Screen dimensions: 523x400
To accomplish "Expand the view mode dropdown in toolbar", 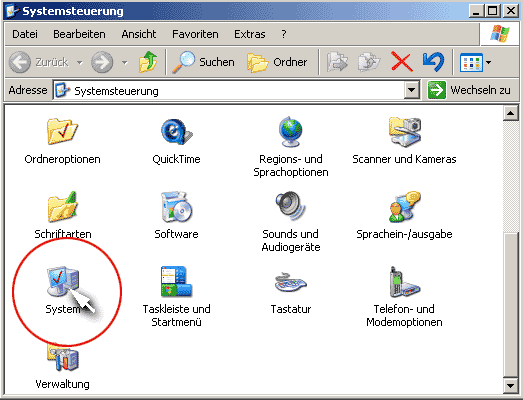I will [x=489, y=62].
